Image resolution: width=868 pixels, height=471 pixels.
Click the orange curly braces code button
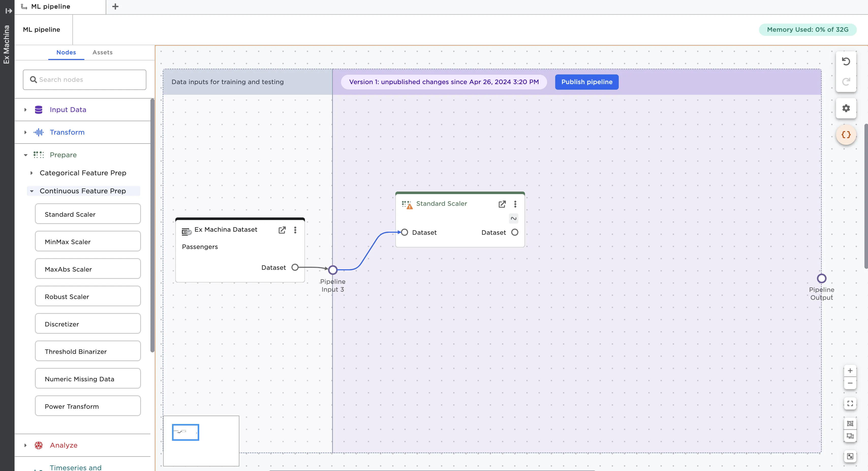click(x=846, y=135)
